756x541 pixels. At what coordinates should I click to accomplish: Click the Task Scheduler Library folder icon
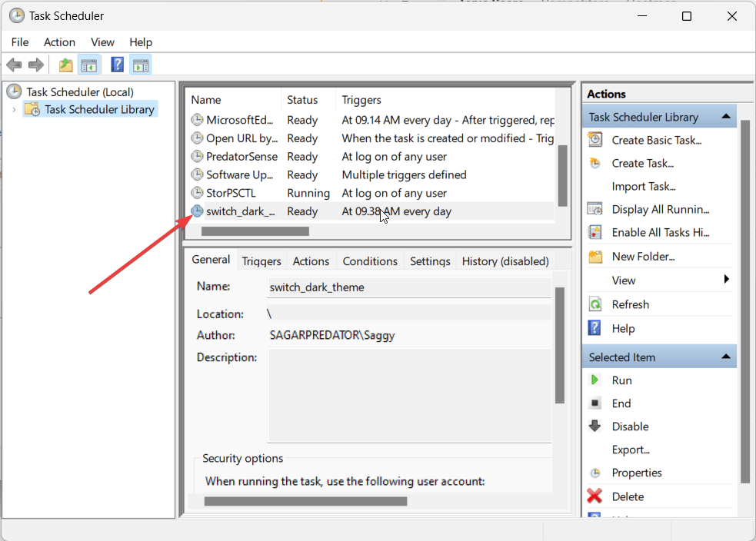pyautogui.click(x=33, y=109)
